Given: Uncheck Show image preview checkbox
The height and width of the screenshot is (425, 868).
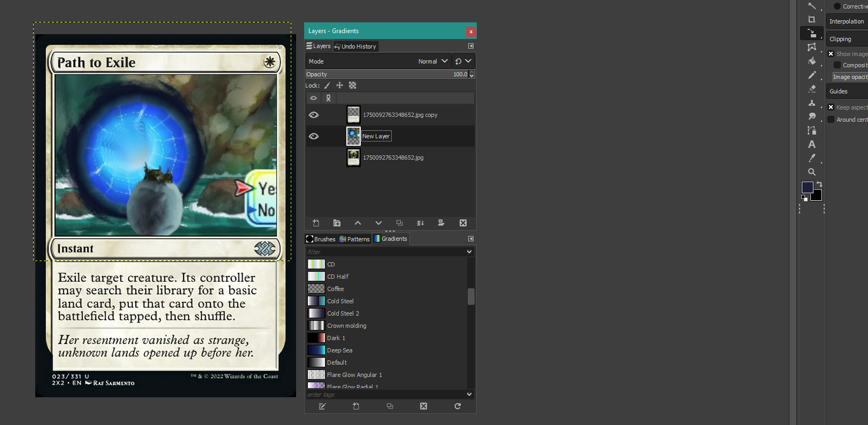Looking at the screenshot, I should [x=831, y=54].
